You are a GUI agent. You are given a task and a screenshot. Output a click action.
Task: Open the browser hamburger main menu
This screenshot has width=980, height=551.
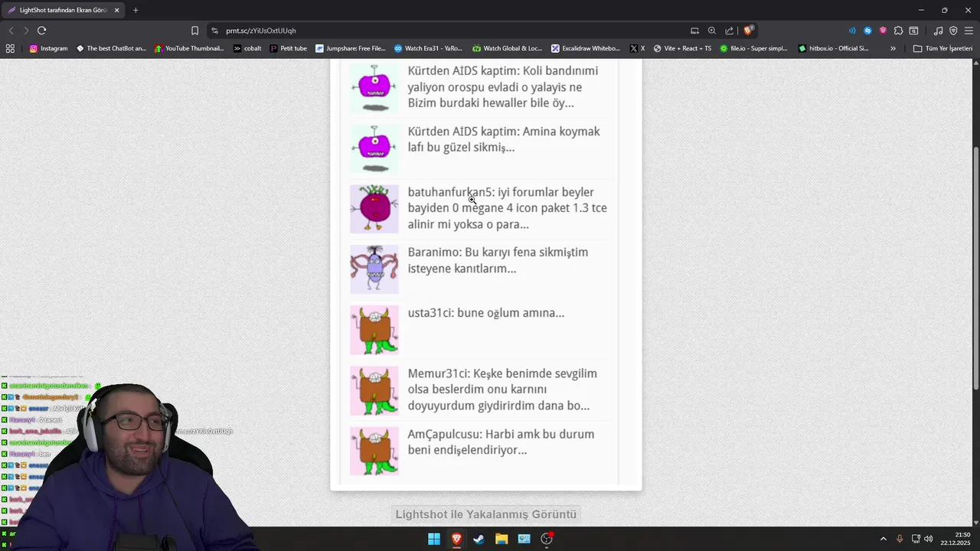(969, 31)
